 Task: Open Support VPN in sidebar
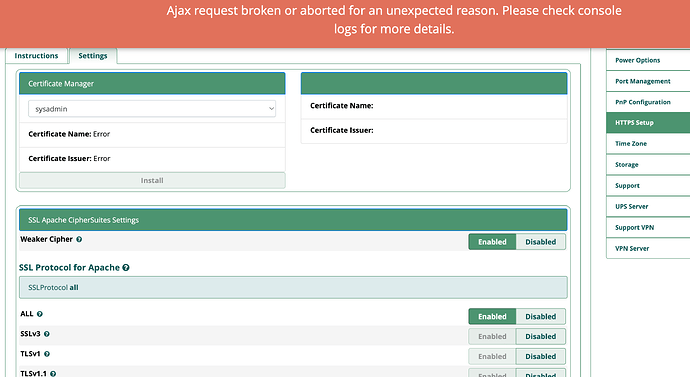coord(648,227)
